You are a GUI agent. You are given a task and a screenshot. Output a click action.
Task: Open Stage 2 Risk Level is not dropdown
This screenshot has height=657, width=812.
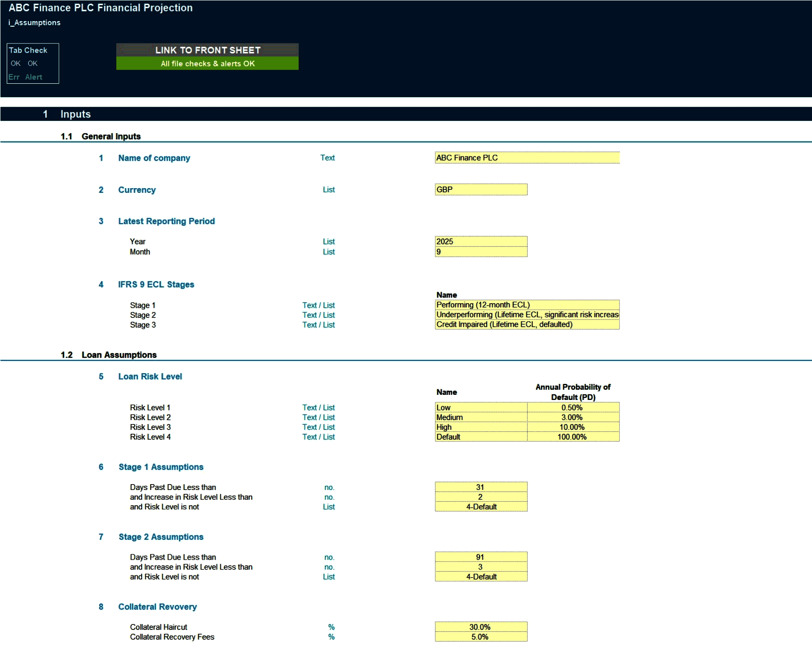click(x=481, y=576)
